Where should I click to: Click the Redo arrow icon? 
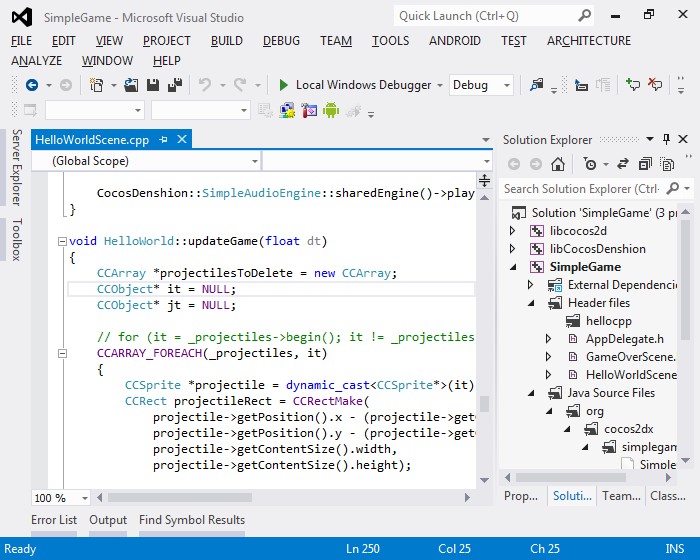click(x=240, y=85)
